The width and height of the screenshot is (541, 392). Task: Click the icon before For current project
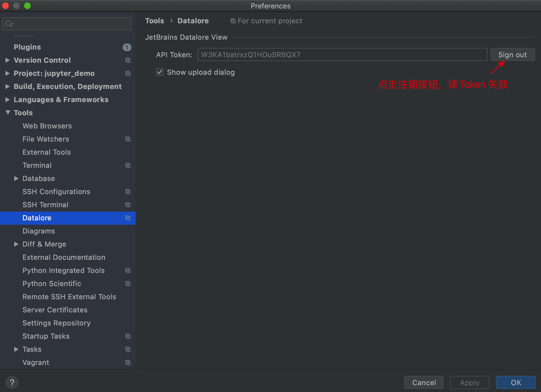tap(233, 21)
